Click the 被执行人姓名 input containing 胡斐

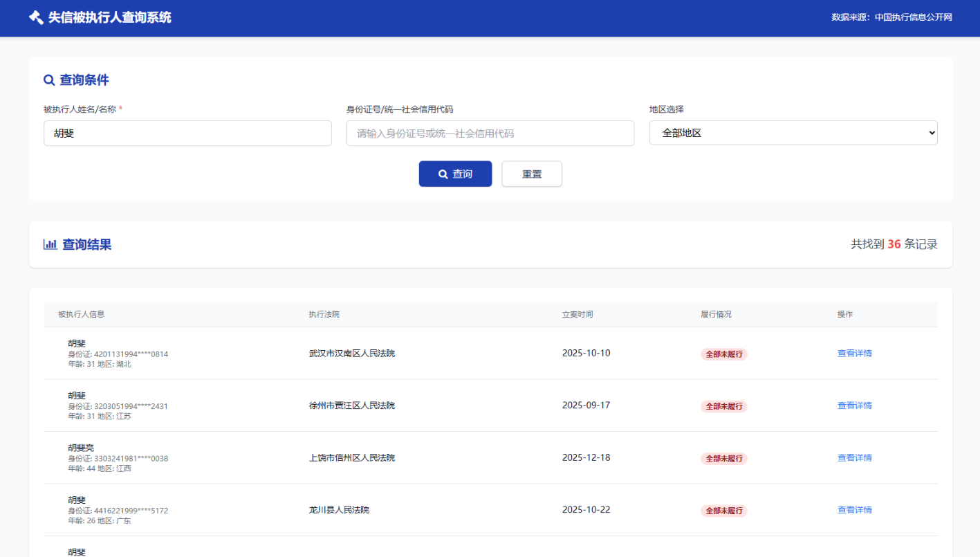click(x=187, y=134)
